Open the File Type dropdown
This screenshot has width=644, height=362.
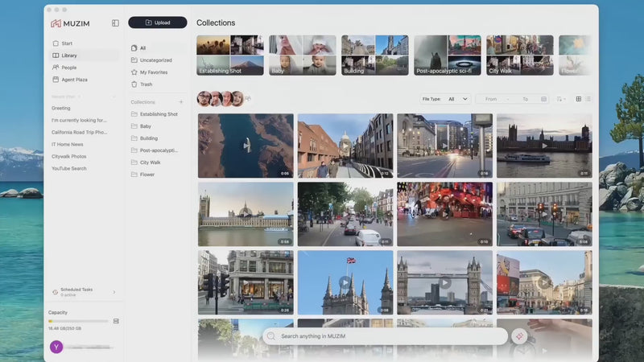tap(445, 99)
